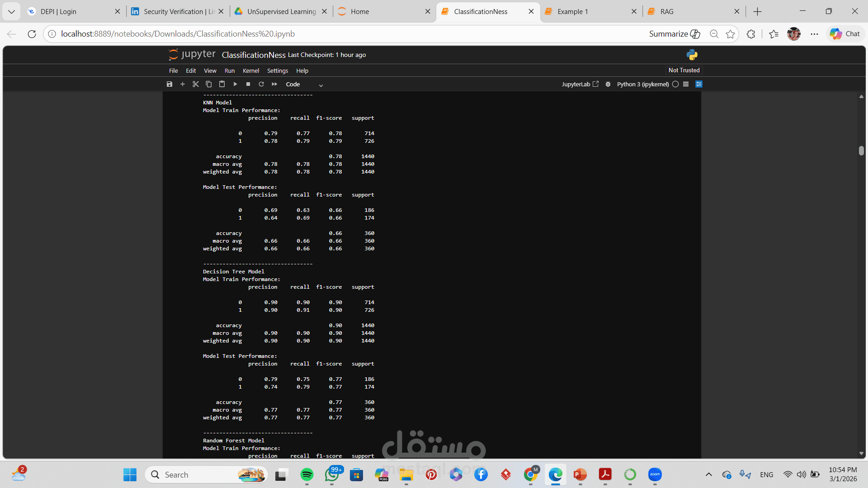The height and width of the screenshot is (488, 868).
Task: Open the Settings menu
Action: (x=277, y=70)
